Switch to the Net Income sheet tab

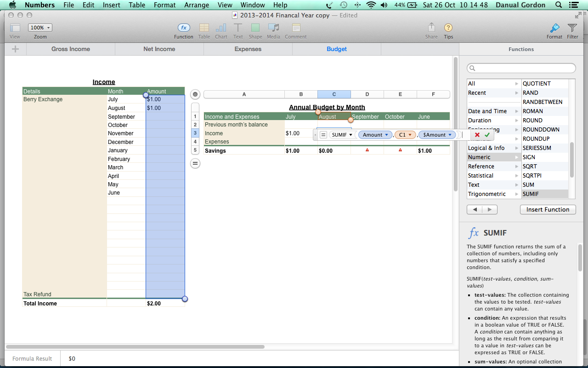click(159, 49)
